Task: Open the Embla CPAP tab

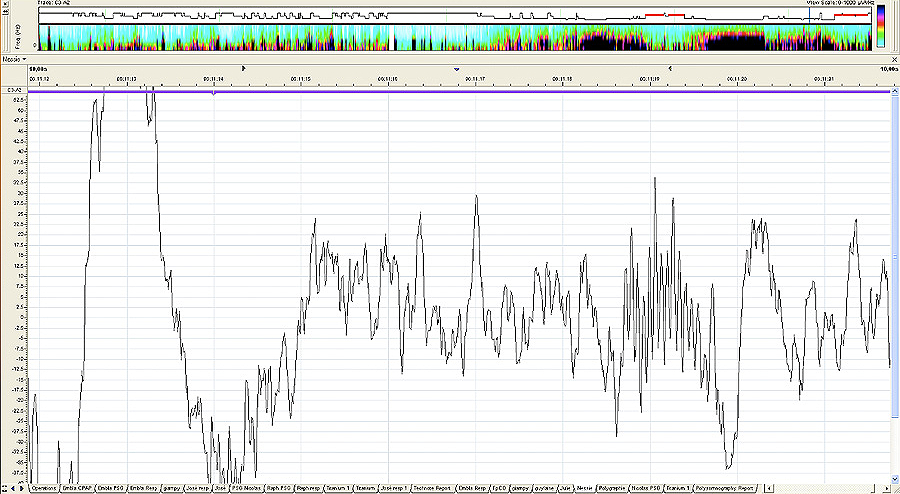Action: point(76,488)
